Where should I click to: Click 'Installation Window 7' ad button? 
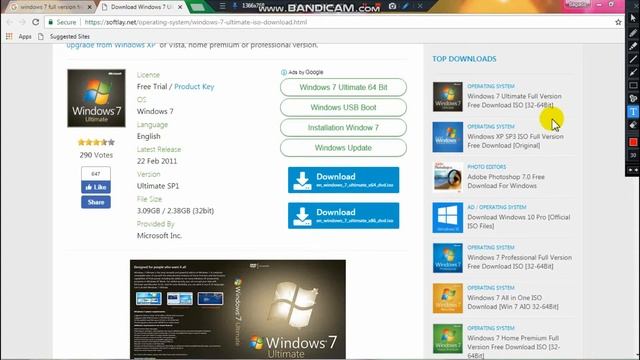pyautogui.click(x=343, y=128)
